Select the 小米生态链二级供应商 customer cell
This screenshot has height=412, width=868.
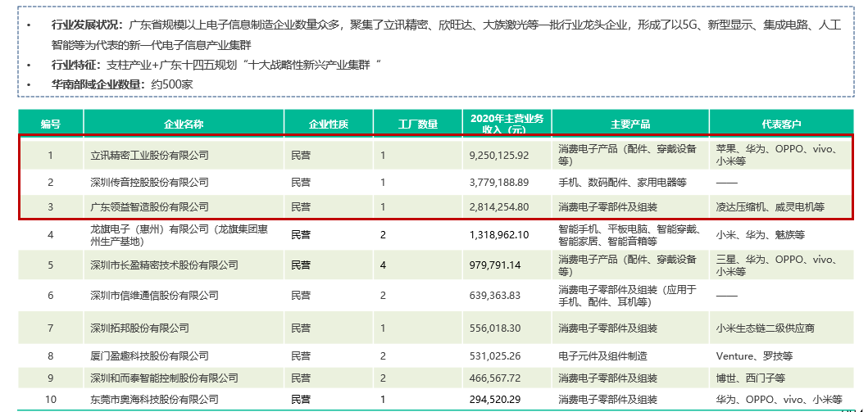765,328
